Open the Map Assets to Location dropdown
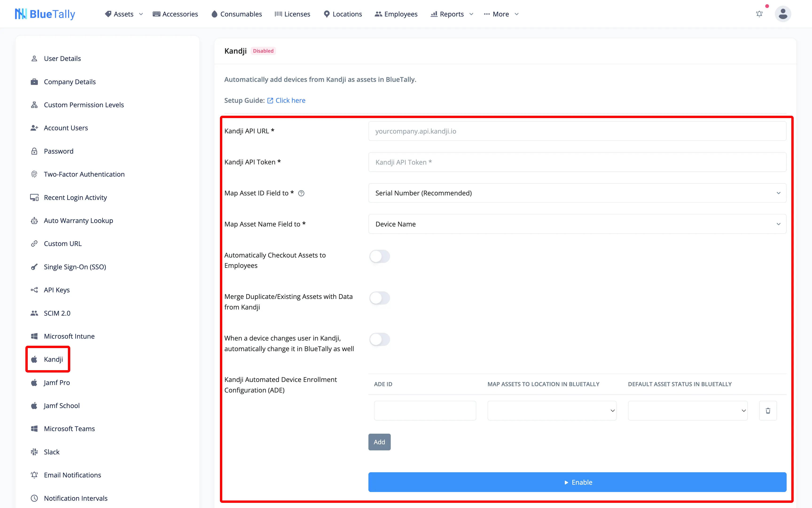 click(x=552, y=411)
